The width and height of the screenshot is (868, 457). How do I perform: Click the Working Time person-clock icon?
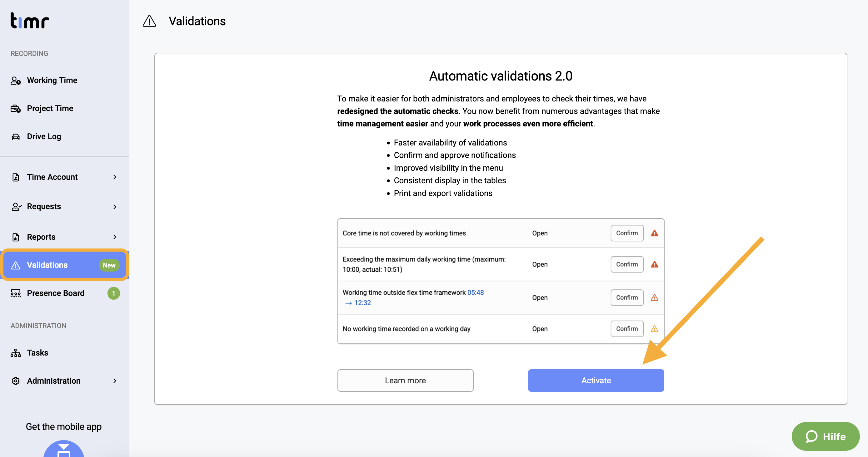(16, 81)
